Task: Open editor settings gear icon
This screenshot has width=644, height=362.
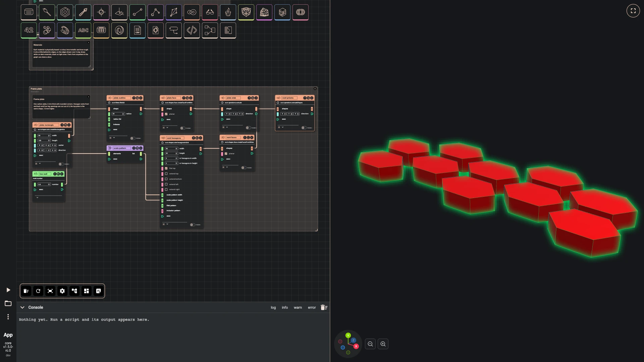Action: [x=62, y=291]
